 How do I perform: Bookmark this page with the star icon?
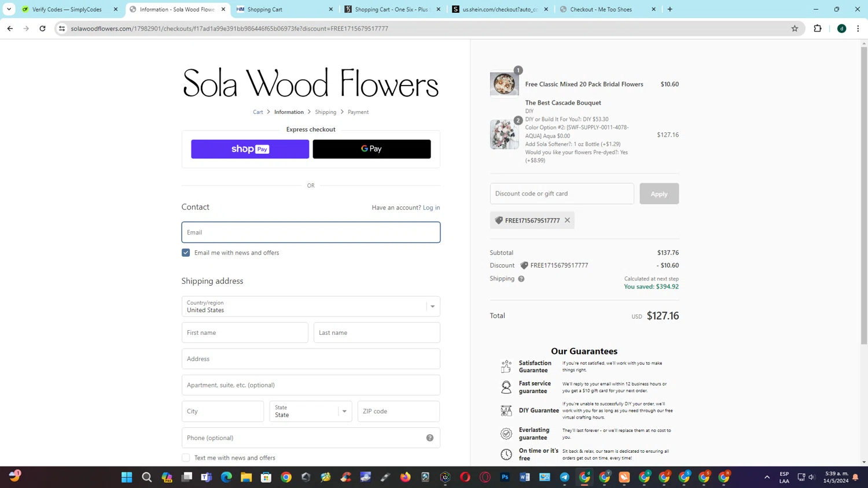click(795, 28)
